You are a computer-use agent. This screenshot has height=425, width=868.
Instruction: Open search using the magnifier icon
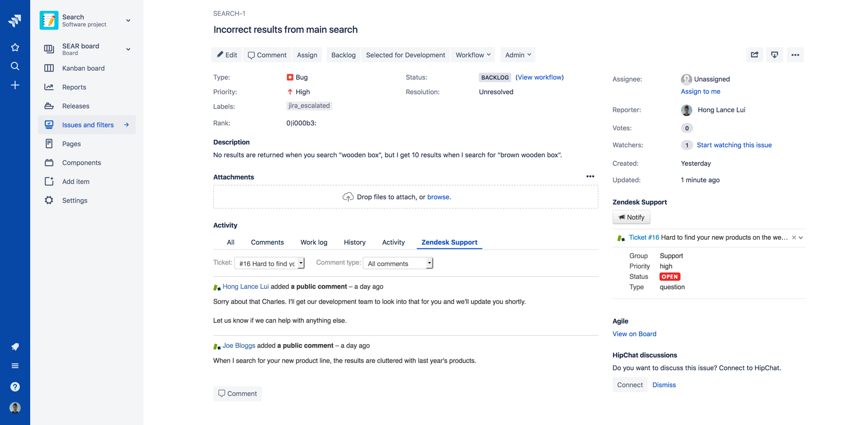tap(15, 66)
